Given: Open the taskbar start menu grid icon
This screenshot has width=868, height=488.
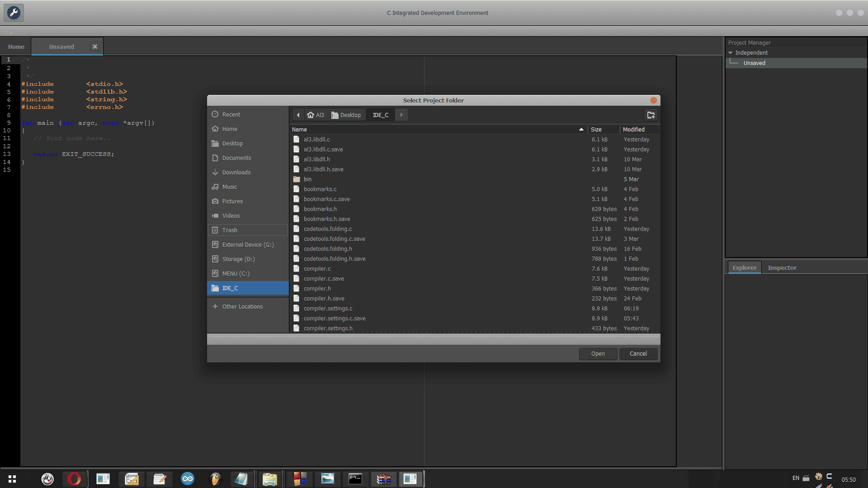Looking at the screenshot, I should tap(12, 479).
